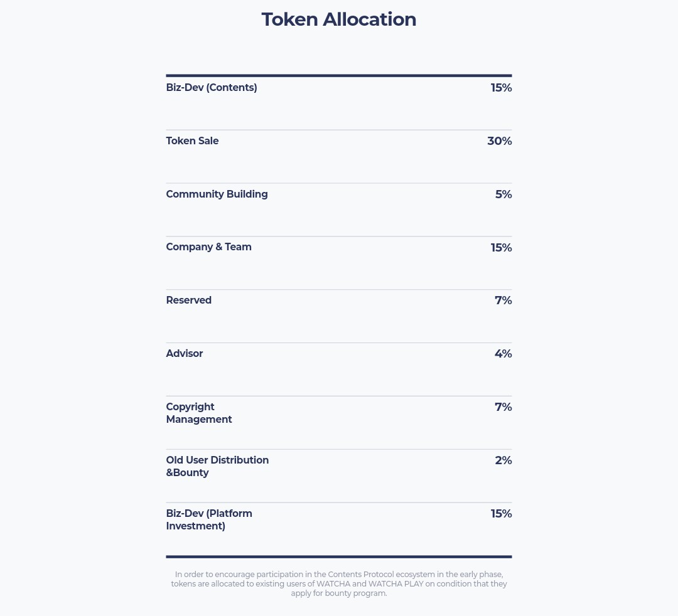Click the 7% Reserved value
This screenshot has width=678, height=616.
[x=503, y=300]
